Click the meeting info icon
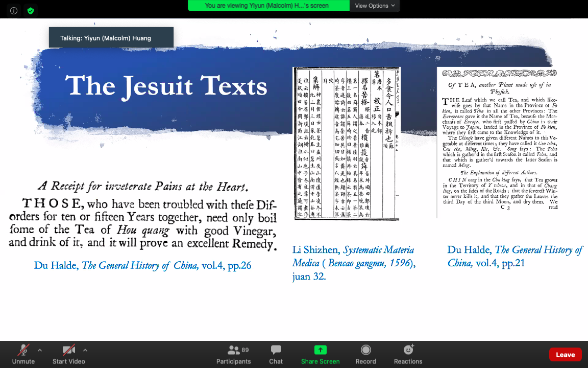The height and width of the screenshot is (368, 588). tap(14, 10)
